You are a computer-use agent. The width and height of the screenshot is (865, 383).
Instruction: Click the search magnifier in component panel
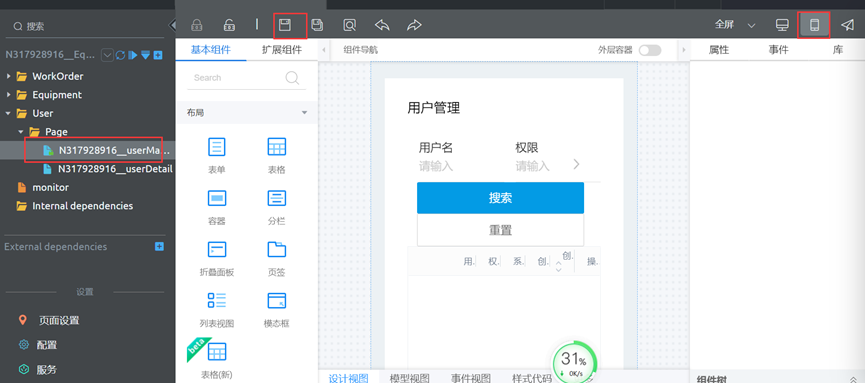pos(292,78)
